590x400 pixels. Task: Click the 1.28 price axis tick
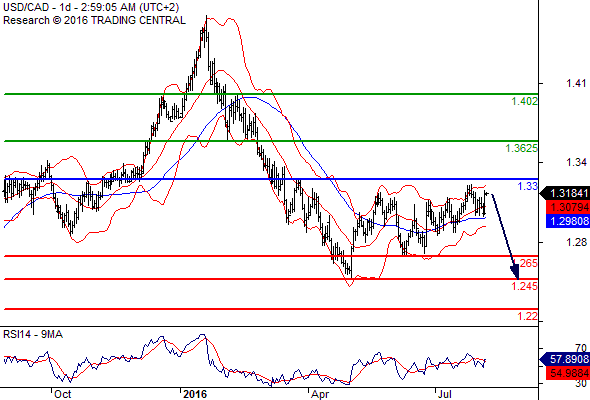pos(576,242)
